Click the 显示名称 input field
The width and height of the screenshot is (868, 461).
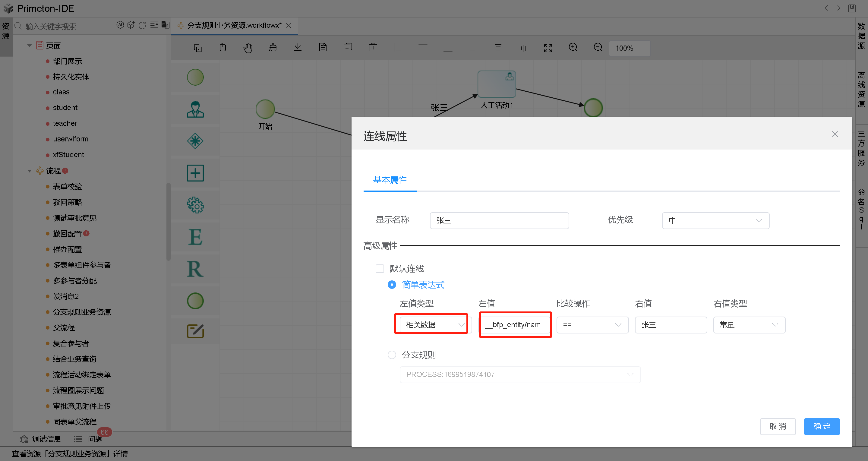click(499, 221)
